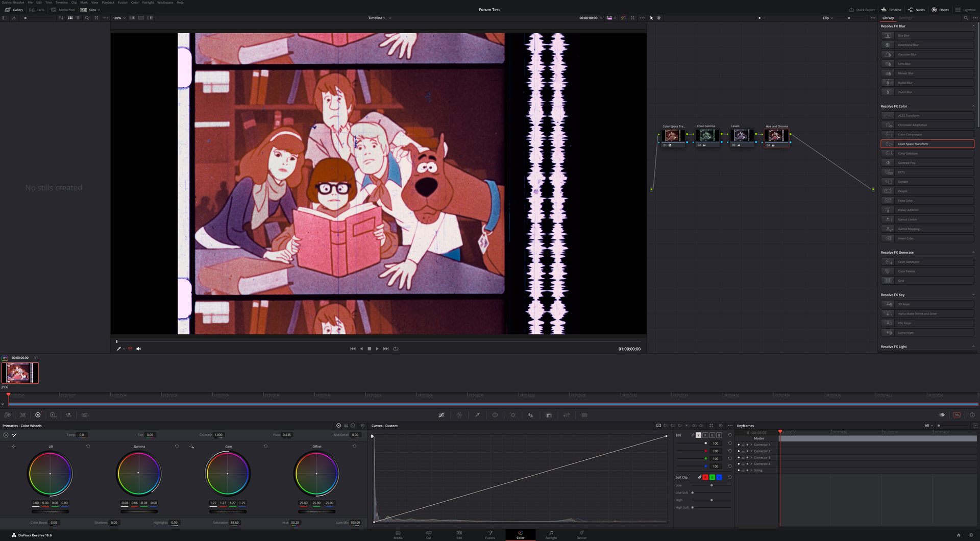The width and height of the screenshot is (980, 541).
Task: Enable the R channel curve edit button
Action: (705, 435)
